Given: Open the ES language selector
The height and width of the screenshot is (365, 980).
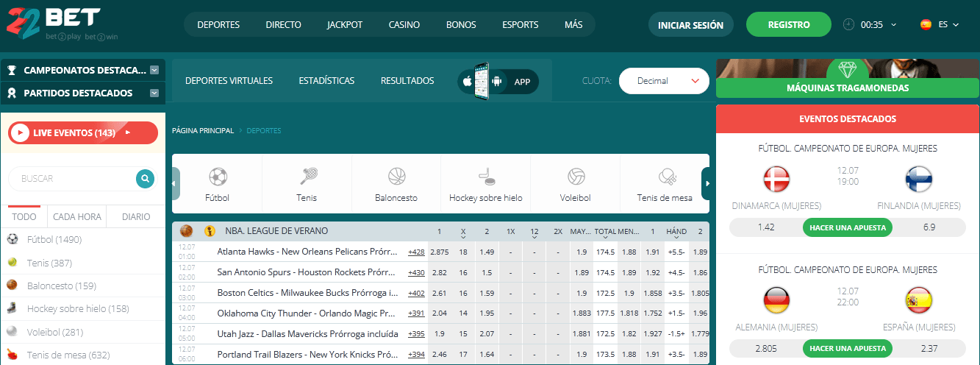Looking at the screenshot, I should point(940,24).
